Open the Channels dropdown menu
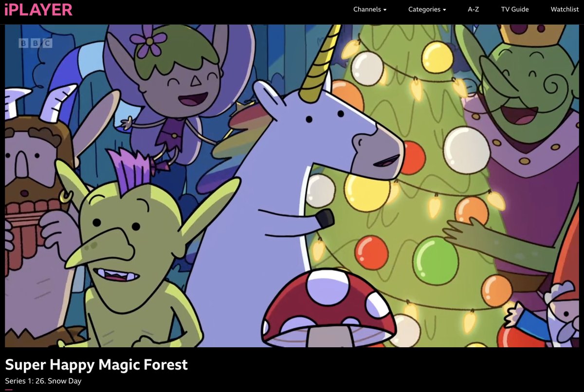 coord(370,9)
